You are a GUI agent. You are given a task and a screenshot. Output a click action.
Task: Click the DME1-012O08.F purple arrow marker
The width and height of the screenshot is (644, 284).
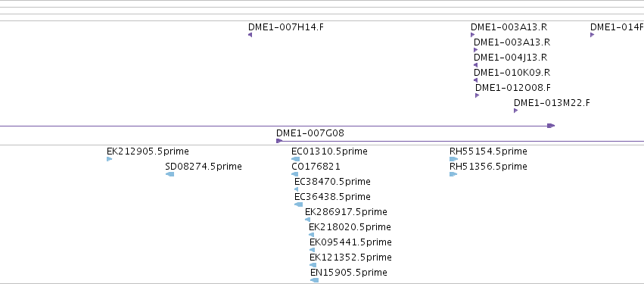point(478,95)
